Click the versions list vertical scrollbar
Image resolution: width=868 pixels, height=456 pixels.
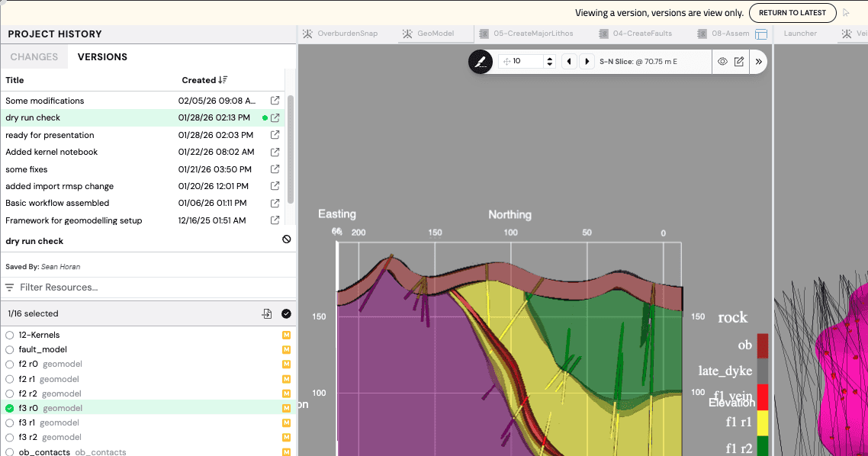pos(290,149)
